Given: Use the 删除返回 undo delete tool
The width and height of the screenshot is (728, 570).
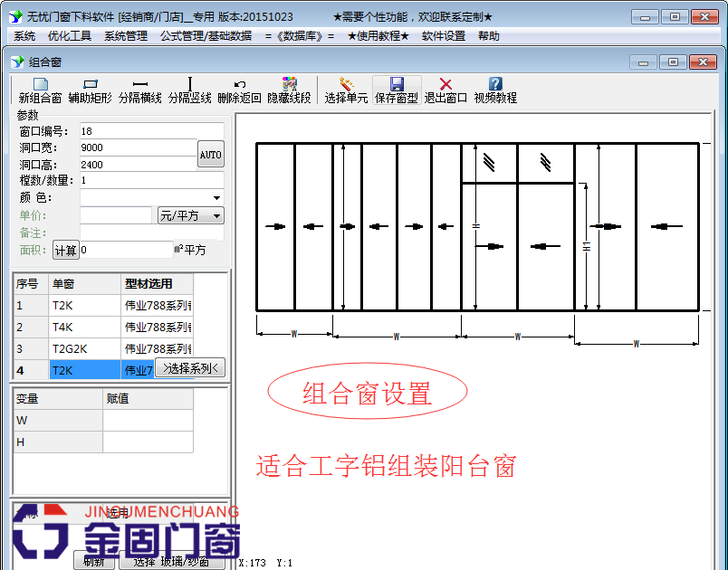Looking at the screenshot, I should click(x=241, y=89).
